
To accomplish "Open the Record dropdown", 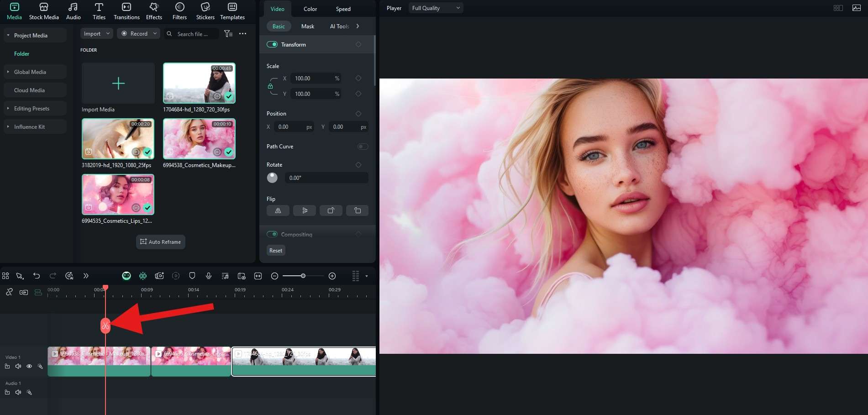I will coord(138,34).
